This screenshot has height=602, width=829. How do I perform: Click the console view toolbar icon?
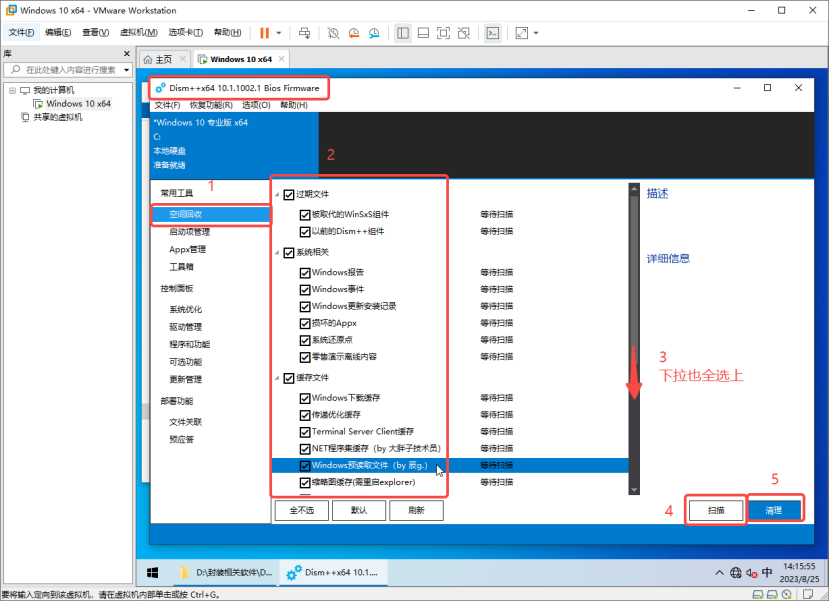click(x=493, y=33)
